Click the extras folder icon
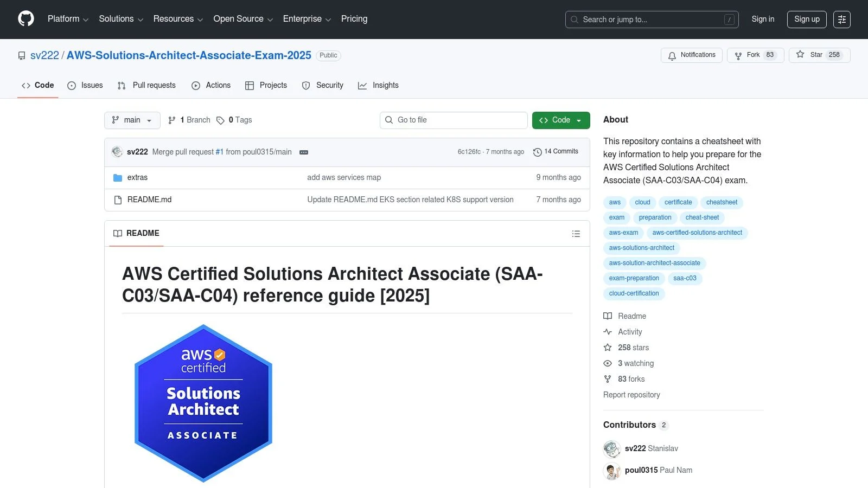Viewport: 868px width, 488px height. pos(118,178)
